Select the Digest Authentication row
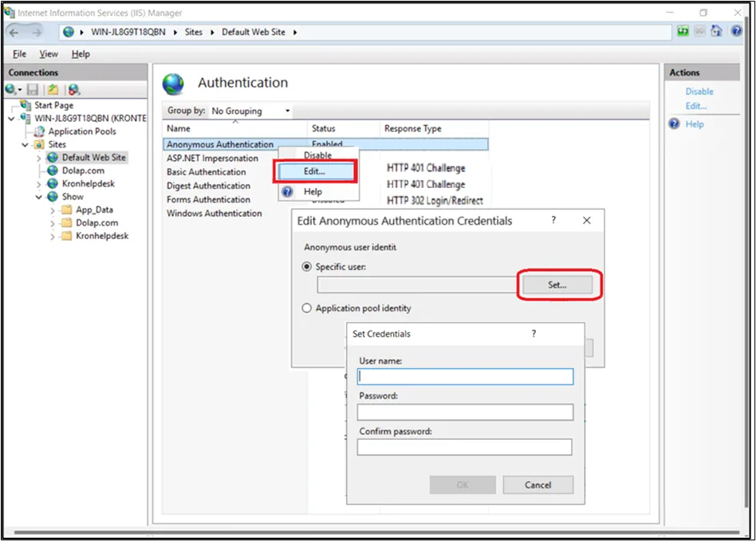Screen dimensions: 756x541 (x=208, y=186)
